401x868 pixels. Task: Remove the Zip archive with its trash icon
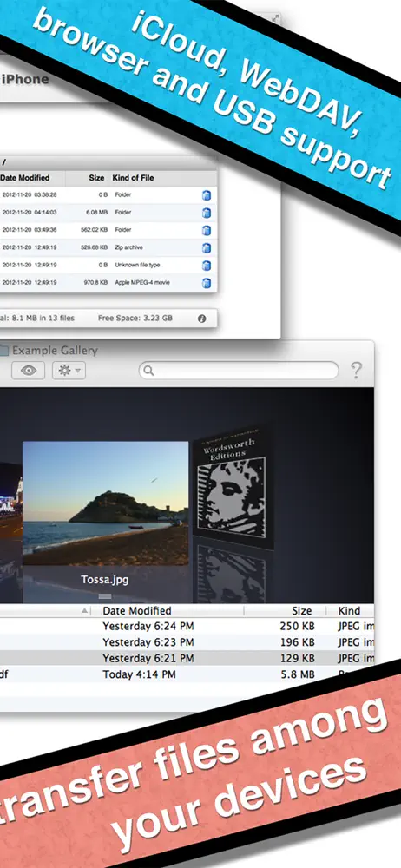tap(207, 248)
